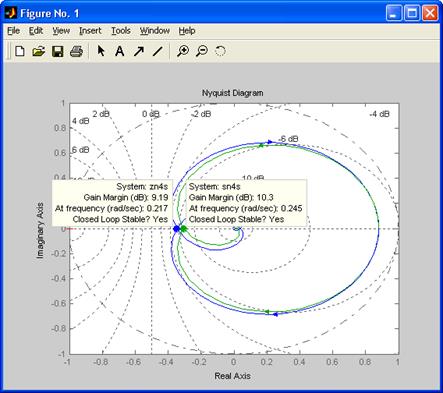Open the Window menu
Image resolution: width=443 pixels, height=393 pixels.
[155, 31]
